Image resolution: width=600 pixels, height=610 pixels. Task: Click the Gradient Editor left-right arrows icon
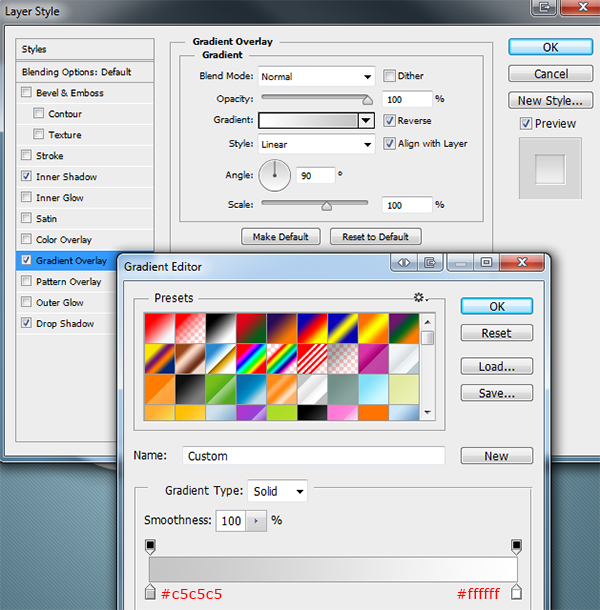(404, 263)
